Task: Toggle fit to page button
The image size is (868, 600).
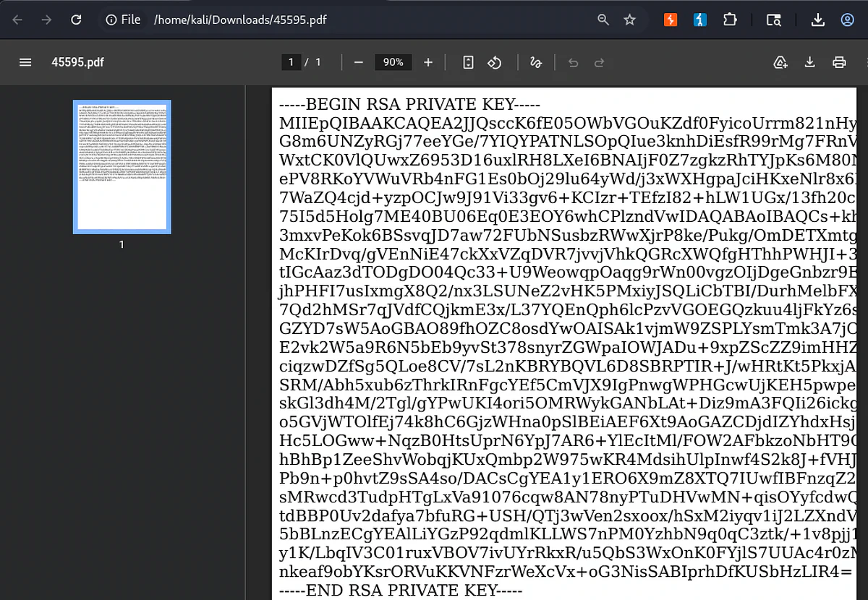Action: tap(468, 62)
